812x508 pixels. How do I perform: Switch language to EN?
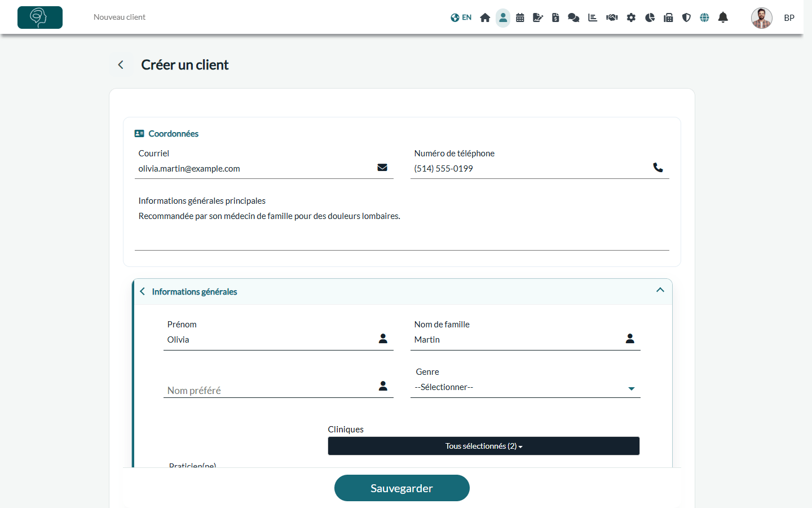pos(461,17)
